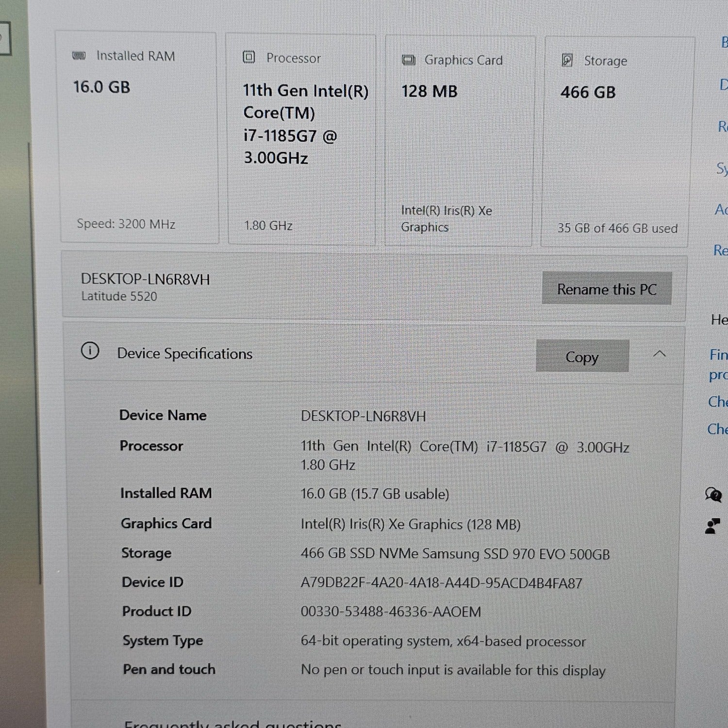Click the Processor chip icon
This screenshot has width=728, height=728.
[x=248, y=57]
